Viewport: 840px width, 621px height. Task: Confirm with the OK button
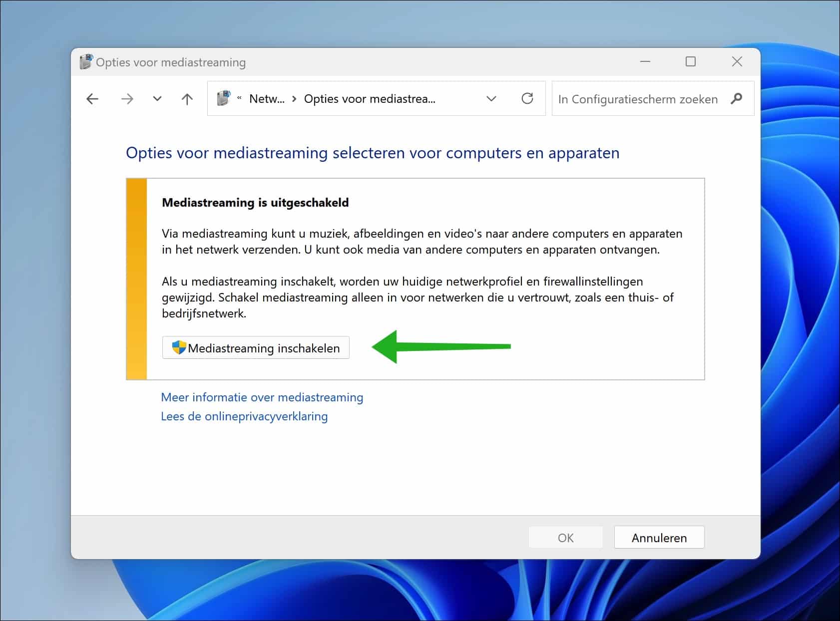565,537
